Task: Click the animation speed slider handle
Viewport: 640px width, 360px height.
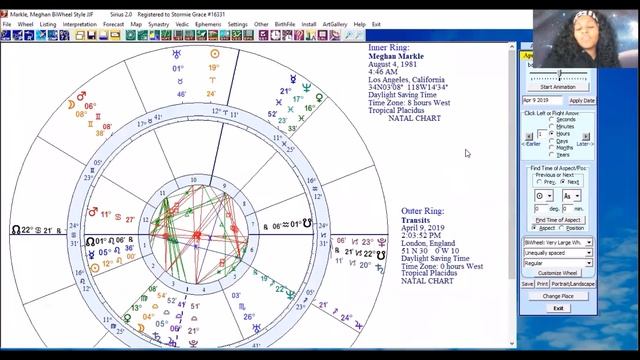Action: pyautogui.click(x=560, y=73)
